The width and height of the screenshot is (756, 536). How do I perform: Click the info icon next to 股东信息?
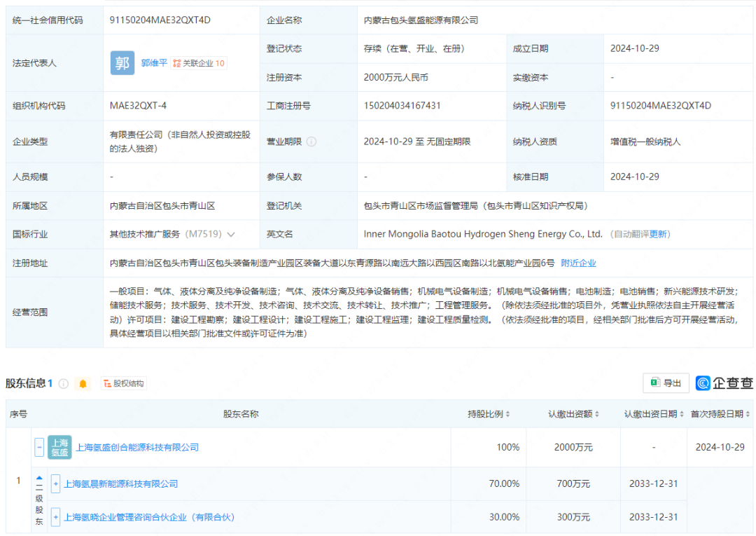(x=64, y=384)
